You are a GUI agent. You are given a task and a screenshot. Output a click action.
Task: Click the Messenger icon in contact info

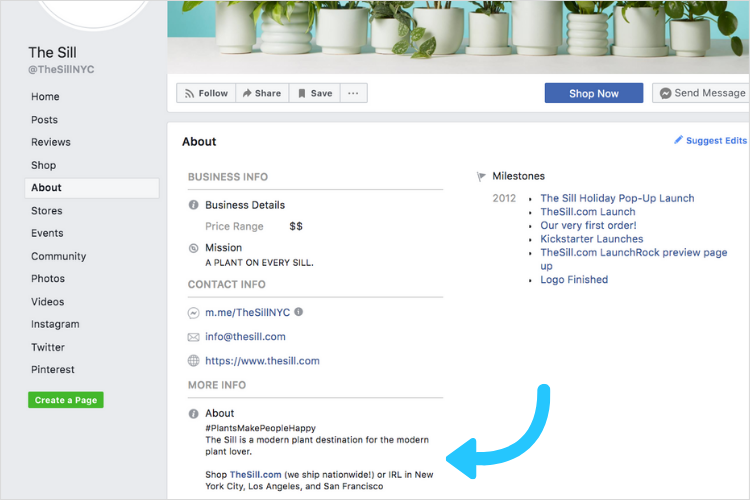[193, 313]
